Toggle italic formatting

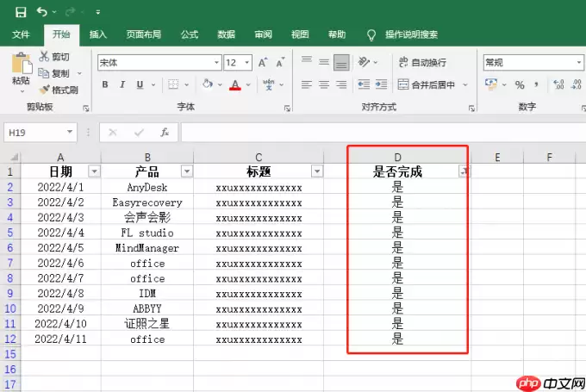122,84
